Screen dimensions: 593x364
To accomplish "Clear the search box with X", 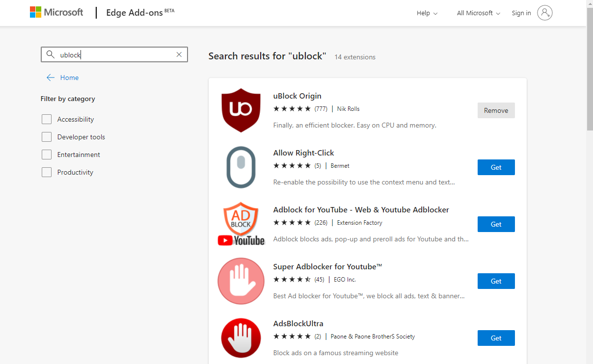I will tap(179, 54).
